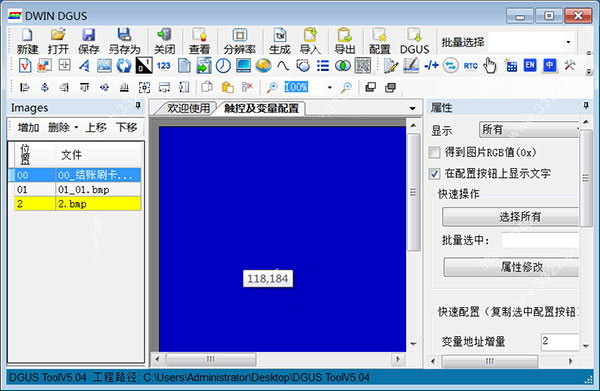Expand the 删除 dropdown arrow in Images panel
Screen dimensions: 600x391
click(x=76, y=127)
